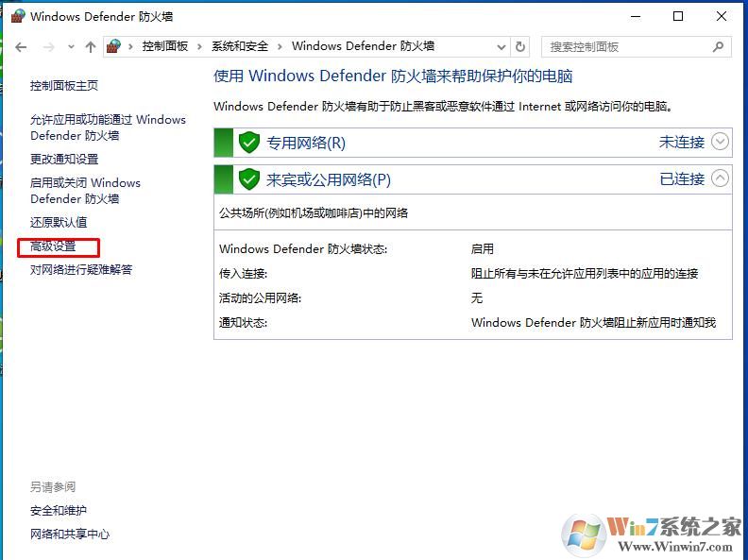Click the 未连接 status text
The height and width of the screenshot is (560, 748).
[x=682, y=143]
